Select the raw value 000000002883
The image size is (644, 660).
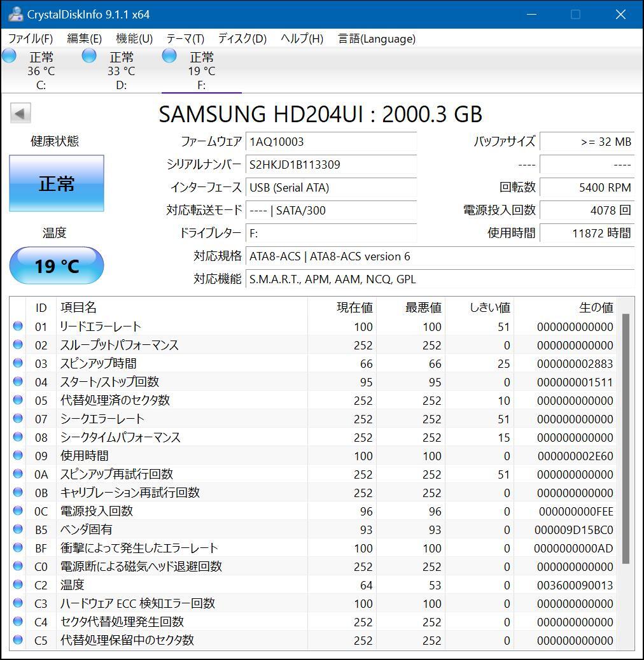575,363
